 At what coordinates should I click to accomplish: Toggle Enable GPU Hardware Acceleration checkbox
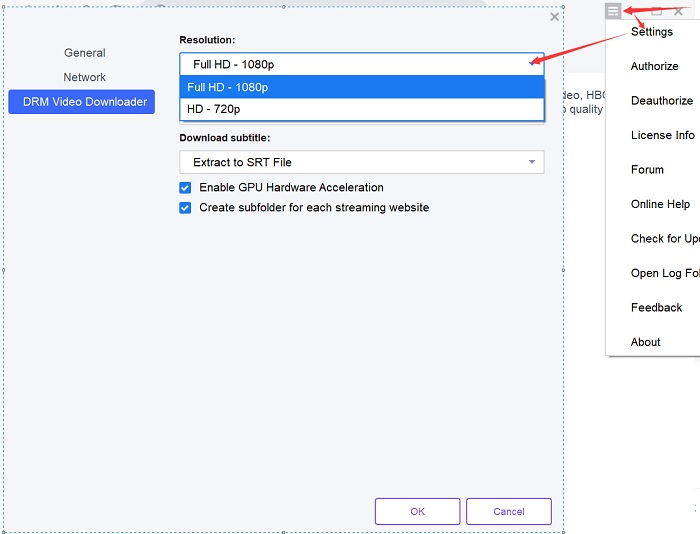185,188
